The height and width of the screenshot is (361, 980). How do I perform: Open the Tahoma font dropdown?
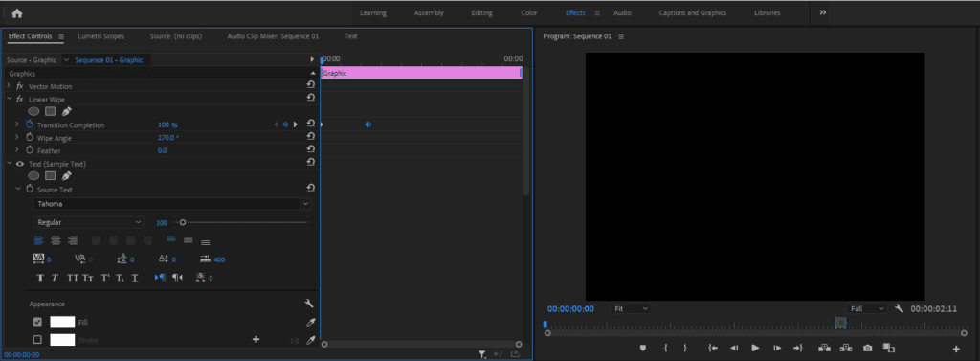click(x=172, y=204)
